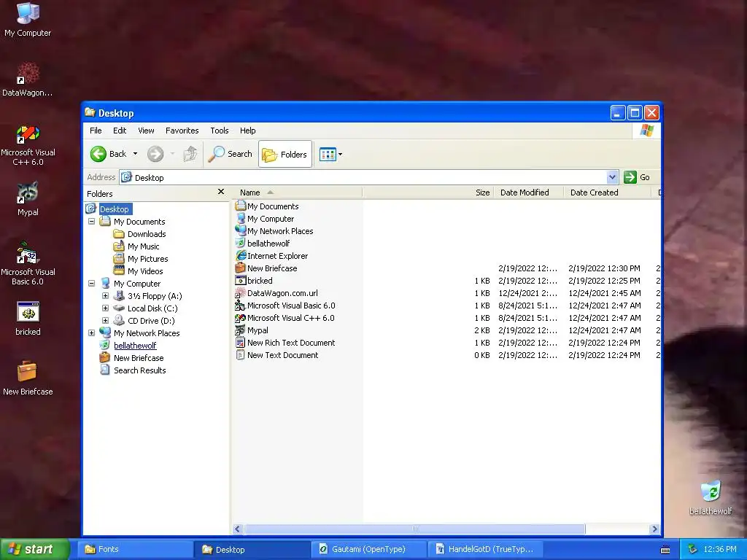747x560 pixels.
Task: Select Microsoft Visual Basic 6.0 in list
Action: click(x=285, y=306)
